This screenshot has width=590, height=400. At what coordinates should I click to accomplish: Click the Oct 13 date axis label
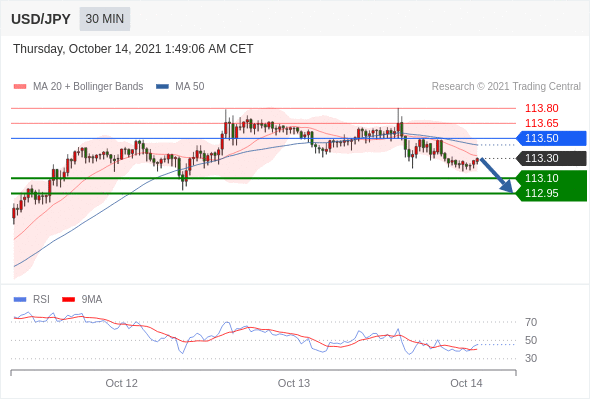pyautogui.click(x=293, y=383)
